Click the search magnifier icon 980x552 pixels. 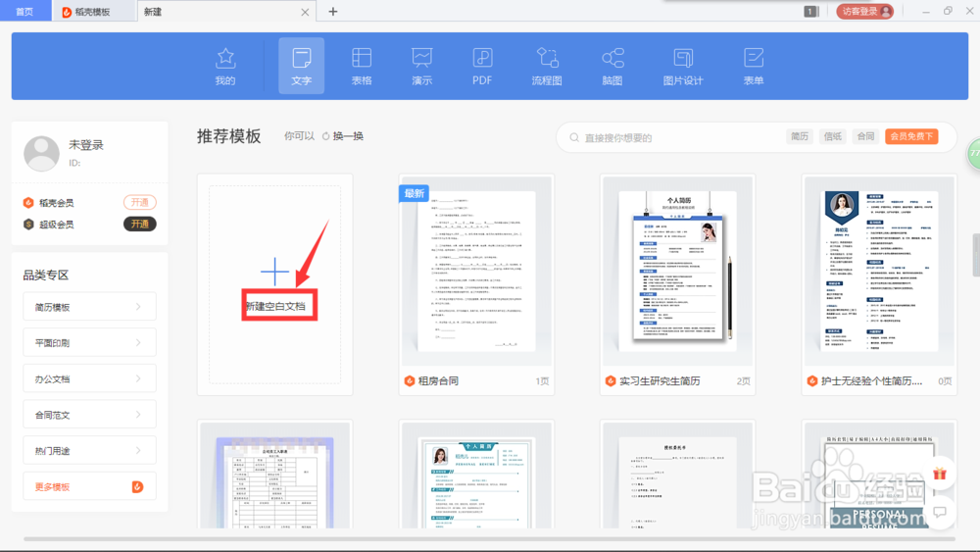(573, 137)
